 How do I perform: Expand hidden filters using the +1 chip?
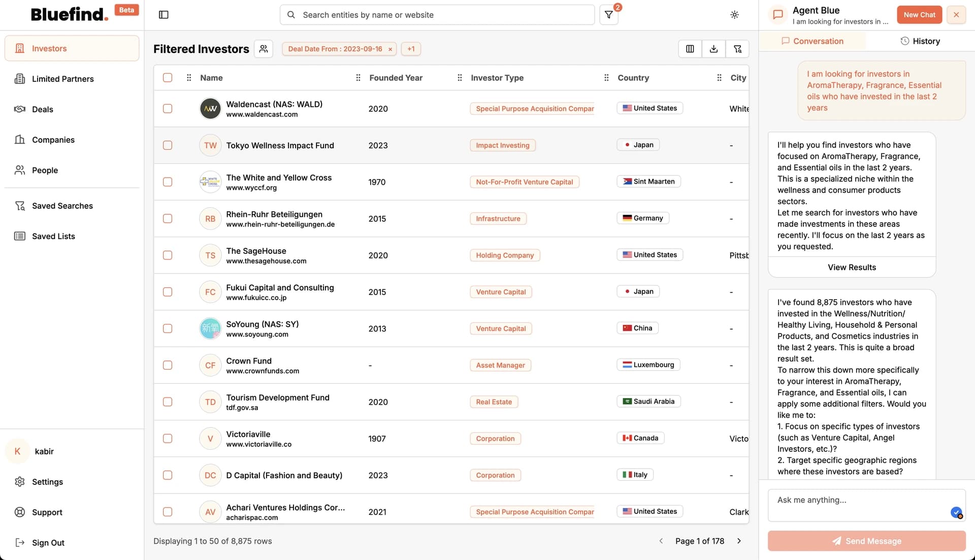tap(411, 49)
